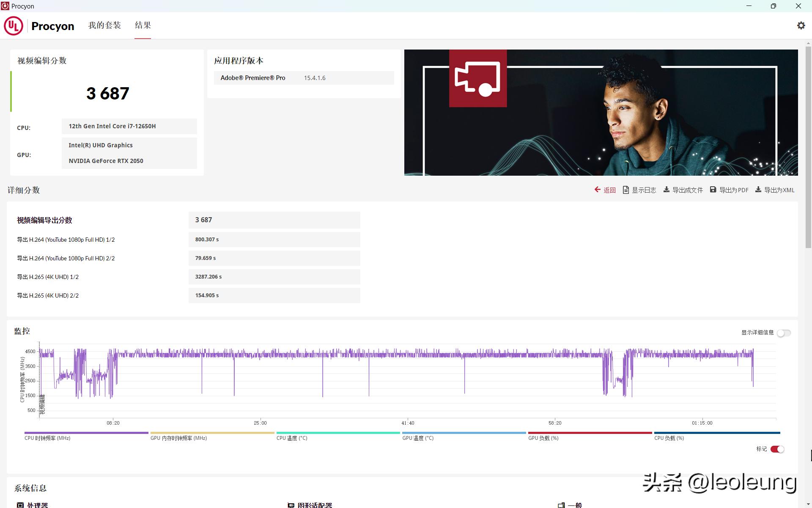Click the show log document icon
Image resolution: width=812 pixels, height=508 pixels.
pos(625,190)
